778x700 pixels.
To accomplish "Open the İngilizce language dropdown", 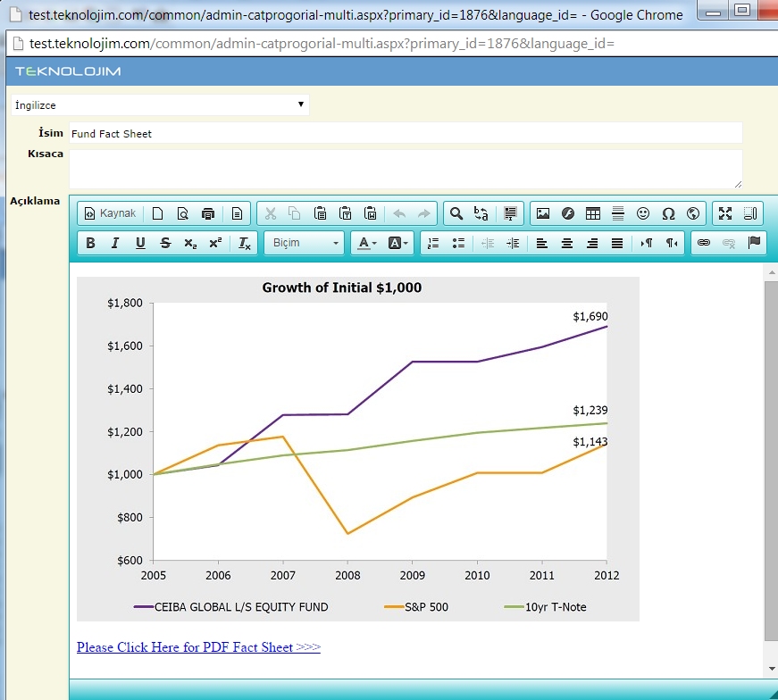I will 160,104.
